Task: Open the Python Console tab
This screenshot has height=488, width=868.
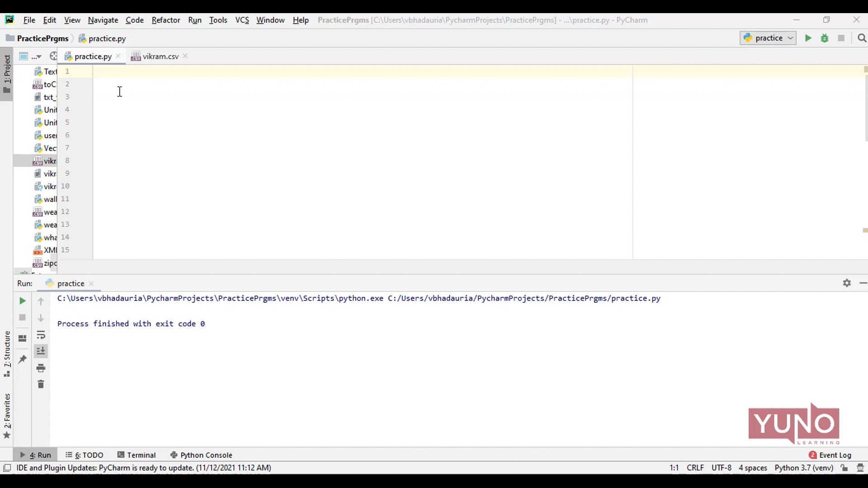Action: pos(201,455)
